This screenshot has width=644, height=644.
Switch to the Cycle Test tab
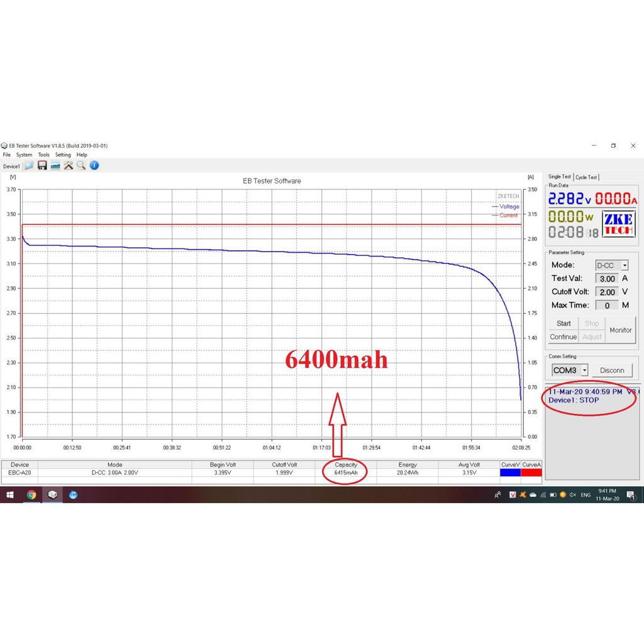pos(587,177)
